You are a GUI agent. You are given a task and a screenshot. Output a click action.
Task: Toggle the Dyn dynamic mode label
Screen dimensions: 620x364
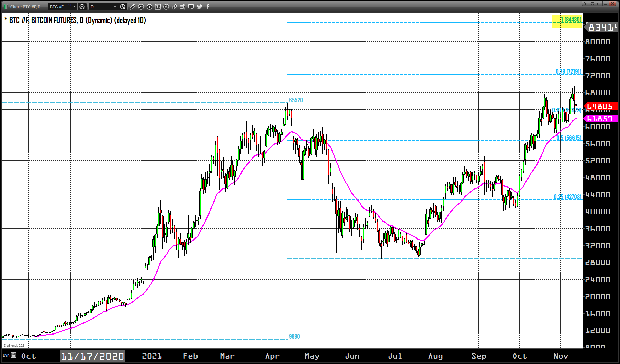(x=6, y=355)
